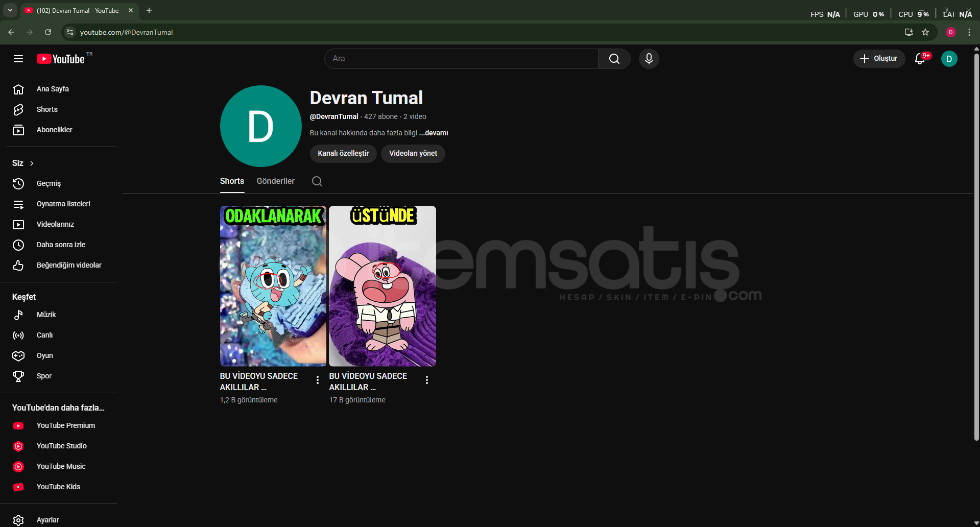
Task: Bookmark this page with star icon
Action: click(925, 32)
